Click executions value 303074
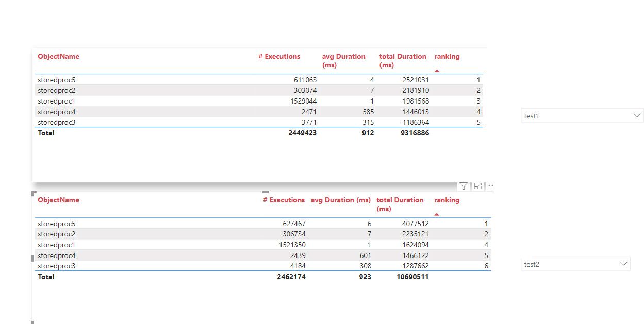Viewport: 644px width, 324px height. tap(305, 90)
